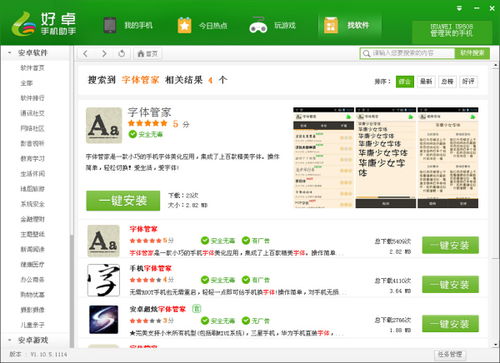Open the third featured app screenshot
The width and height of the screenshot is (500, 363).
click(448, 158)
